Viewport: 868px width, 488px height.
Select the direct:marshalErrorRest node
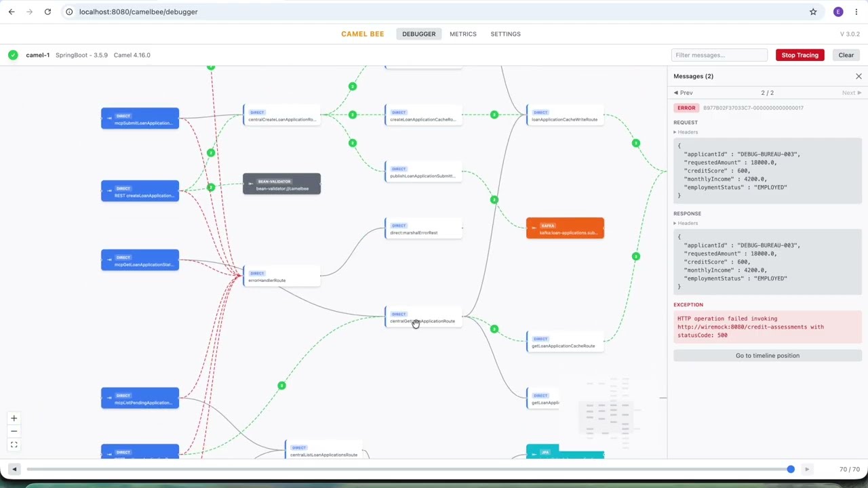click(x=424, y=228)
